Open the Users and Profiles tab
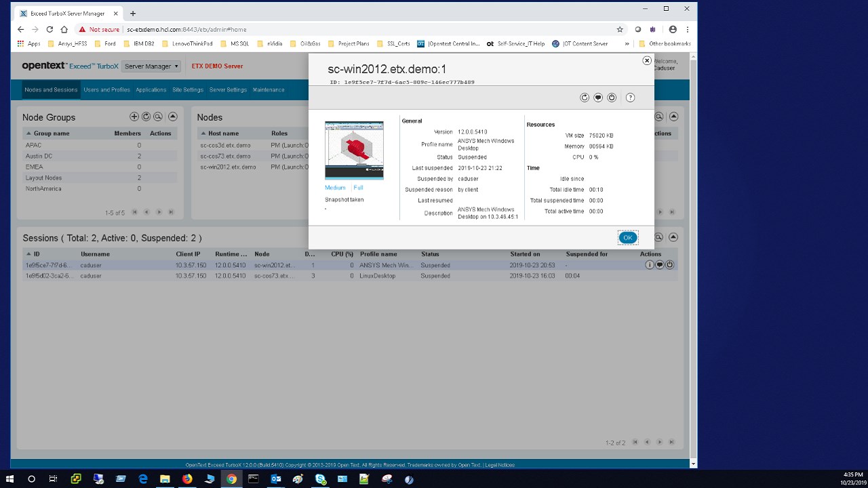The height and width of the screenshot is (488, 868). (107, 89)
